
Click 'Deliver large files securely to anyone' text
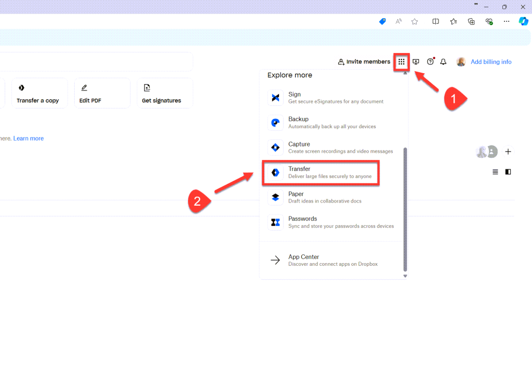[330, 177]
